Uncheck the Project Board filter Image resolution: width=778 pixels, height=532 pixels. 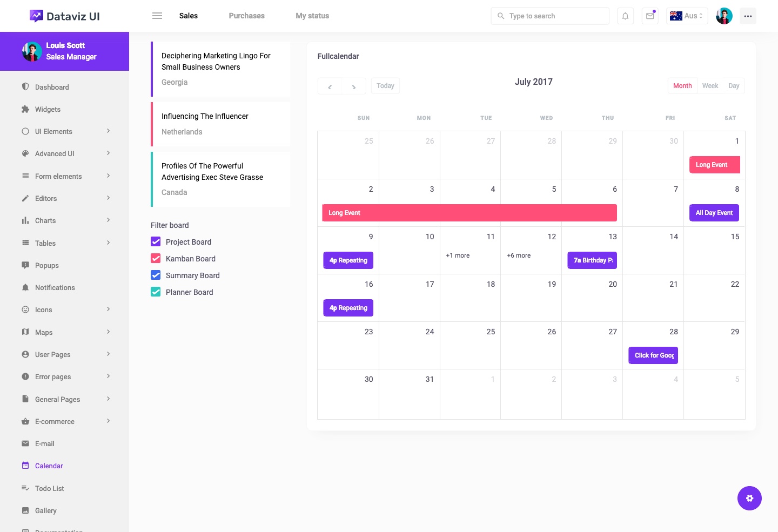click(x=156, y=241)
